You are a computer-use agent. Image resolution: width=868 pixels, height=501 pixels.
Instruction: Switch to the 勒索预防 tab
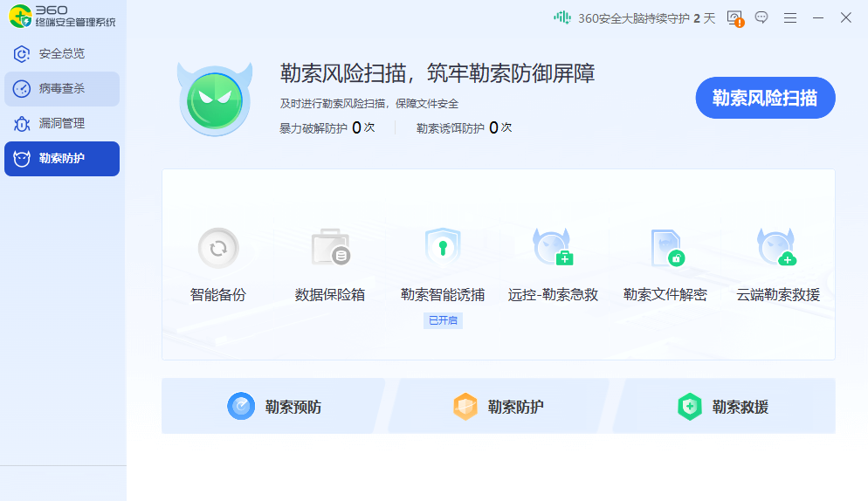click(x=274, y=407)
